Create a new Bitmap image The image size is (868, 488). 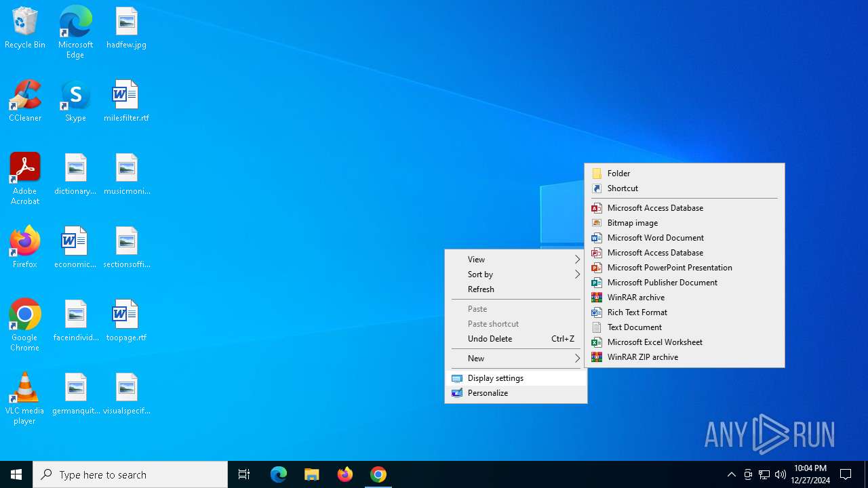pyautogui.click(x=684, y=223)
